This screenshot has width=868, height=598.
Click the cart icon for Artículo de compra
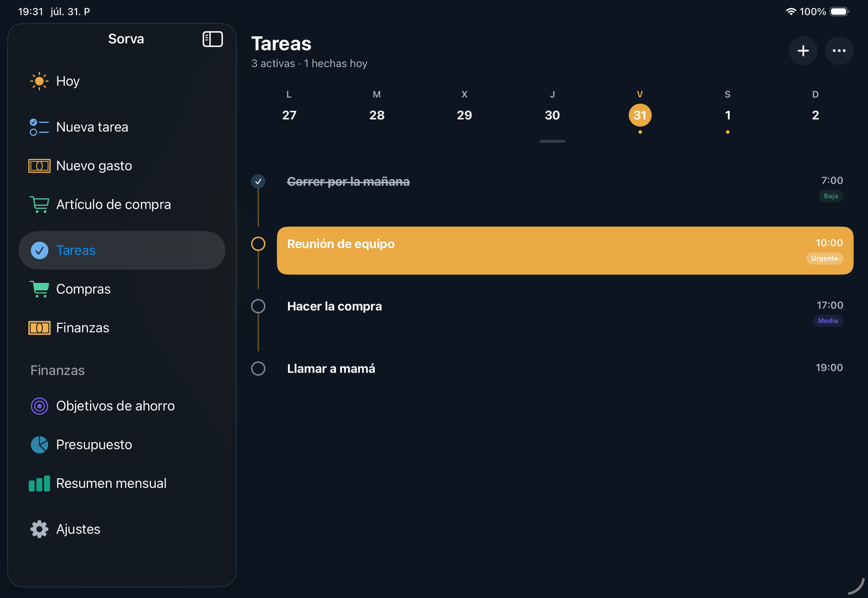(39, 204)
